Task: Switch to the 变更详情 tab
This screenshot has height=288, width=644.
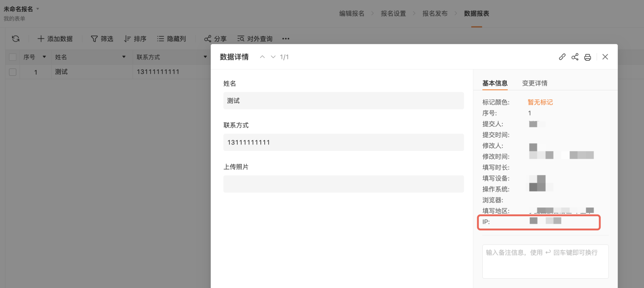Action: pos(535,83)
